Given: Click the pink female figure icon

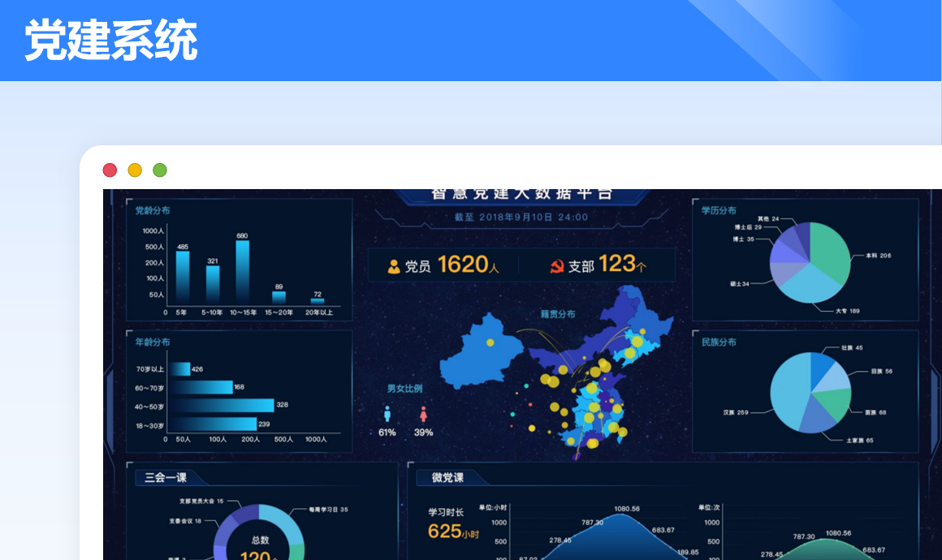Looking at the screenshot, I should point(423,414).
